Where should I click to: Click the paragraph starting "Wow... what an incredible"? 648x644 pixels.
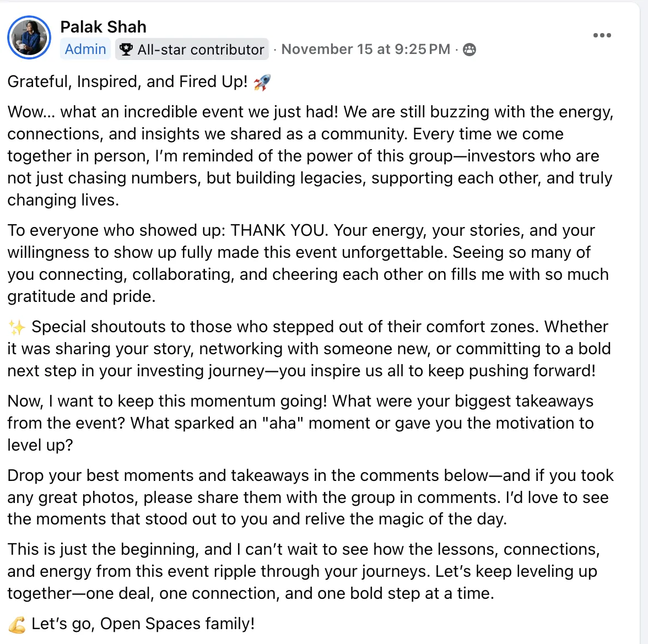pos(310,156)
